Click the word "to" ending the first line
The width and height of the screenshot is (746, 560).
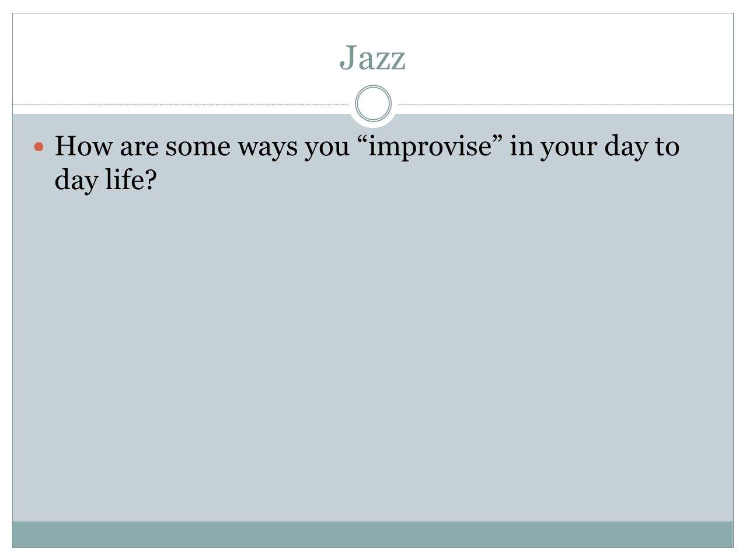tap(667, 147)
